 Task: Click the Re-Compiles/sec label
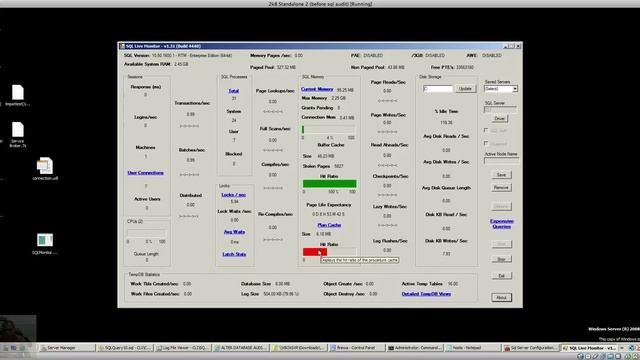click(x=276, y=214)
